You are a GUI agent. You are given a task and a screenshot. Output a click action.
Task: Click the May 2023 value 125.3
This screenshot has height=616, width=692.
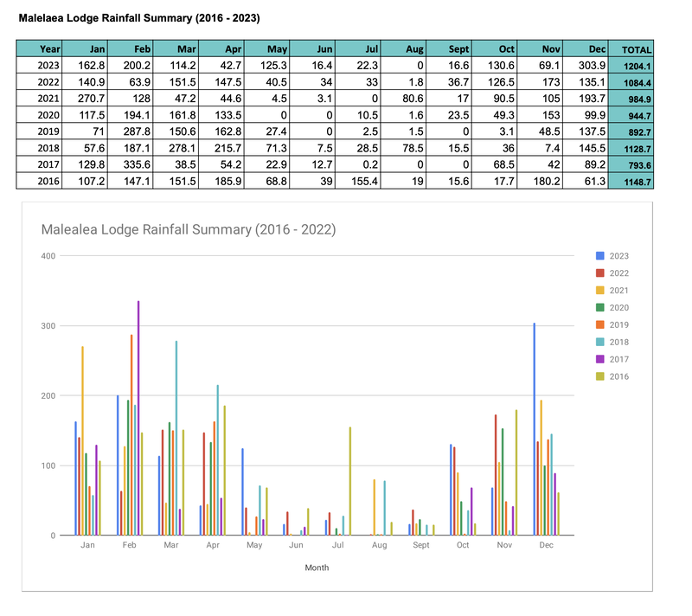tap(266, 65)
